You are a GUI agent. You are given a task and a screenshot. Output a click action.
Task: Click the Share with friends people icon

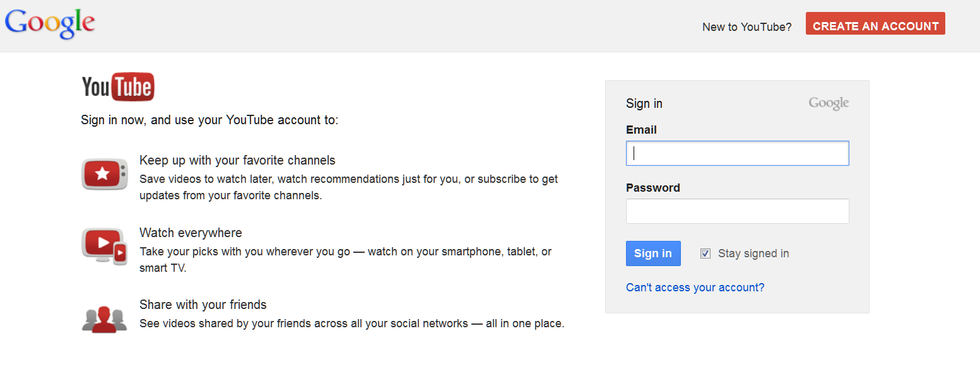click(105, 319)
